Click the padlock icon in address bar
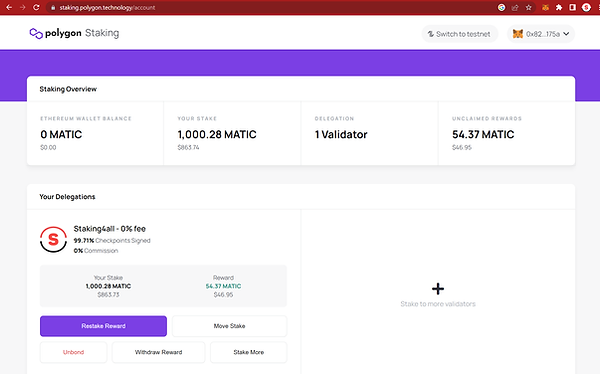This screenshot has width=600, height=374. click(53, 8)
